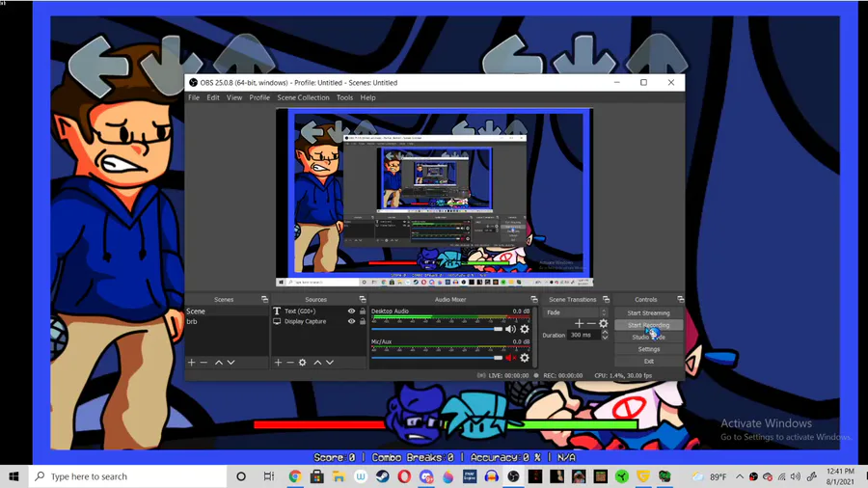Click the OBS preview canvas

(435, 198)
